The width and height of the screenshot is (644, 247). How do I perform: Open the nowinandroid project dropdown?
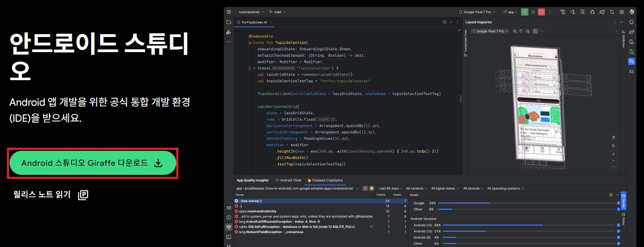[x=250, y=12]
